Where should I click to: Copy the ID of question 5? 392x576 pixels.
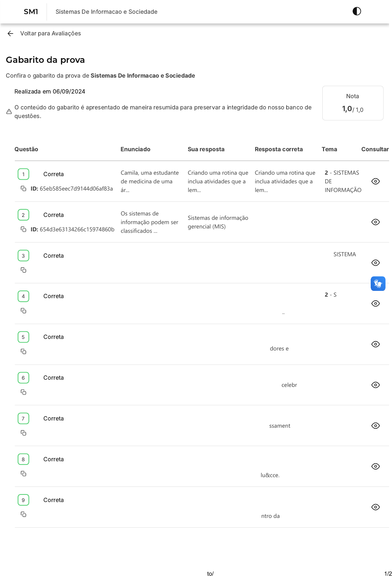point(23,352)
